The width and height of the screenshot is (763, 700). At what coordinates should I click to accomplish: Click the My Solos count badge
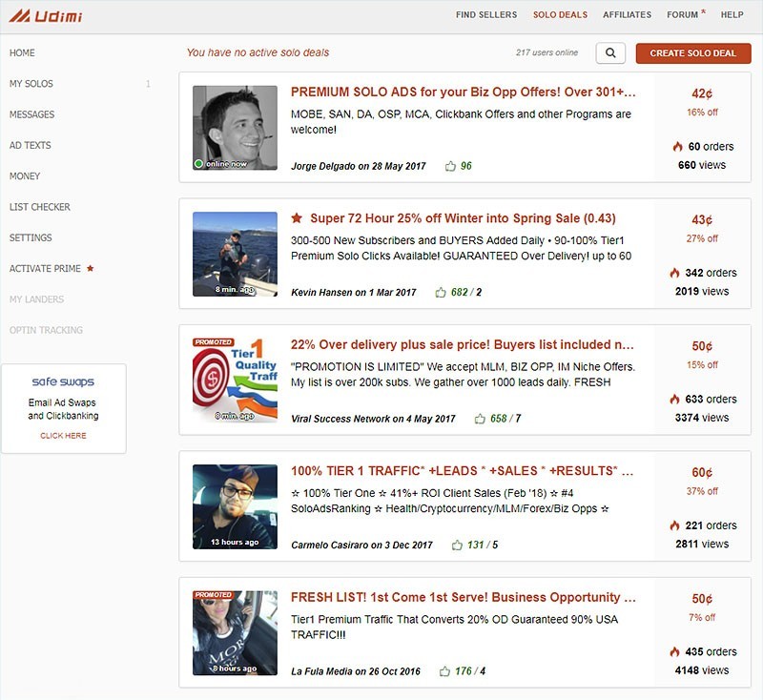click(x=148, y=84)
